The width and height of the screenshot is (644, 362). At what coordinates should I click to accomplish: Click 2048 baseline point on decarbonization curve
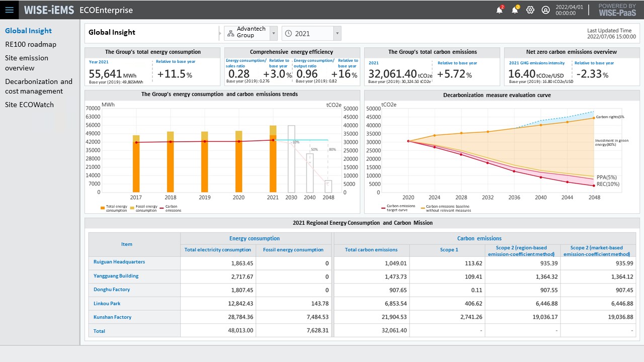pos(594,118)
